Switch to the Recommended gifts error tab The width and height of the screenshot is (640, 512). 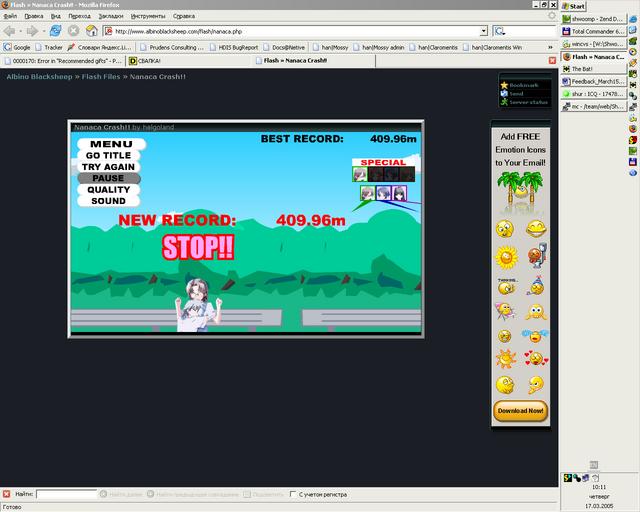click(x=63, y=61)
